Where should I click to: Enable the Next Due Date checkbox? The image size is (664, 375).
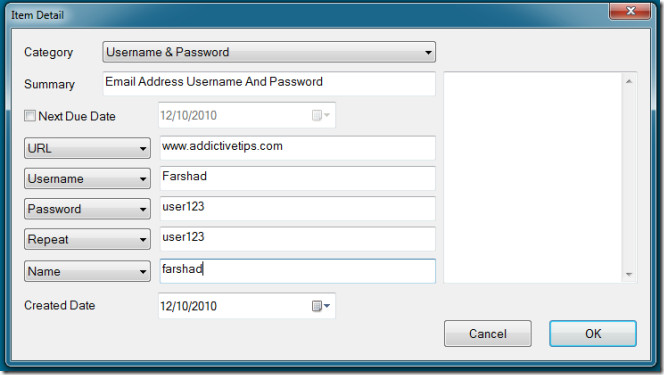point(30,116)
